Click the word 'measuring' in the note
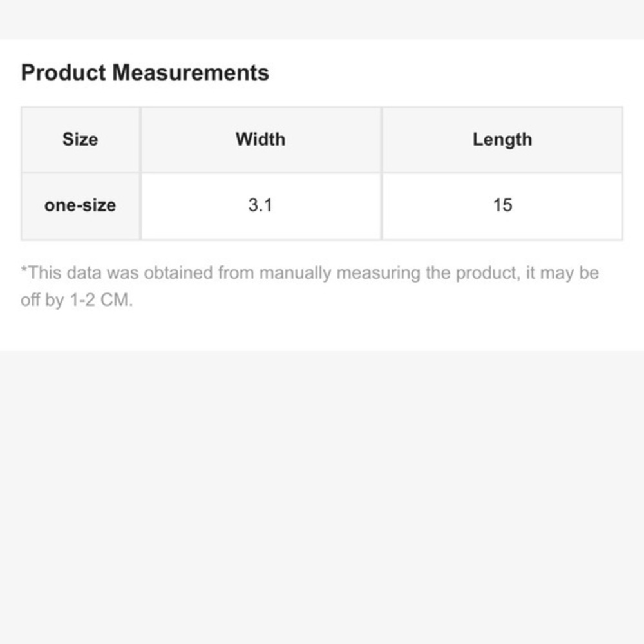Screen dimensions: 644x644 pos(378,274)
